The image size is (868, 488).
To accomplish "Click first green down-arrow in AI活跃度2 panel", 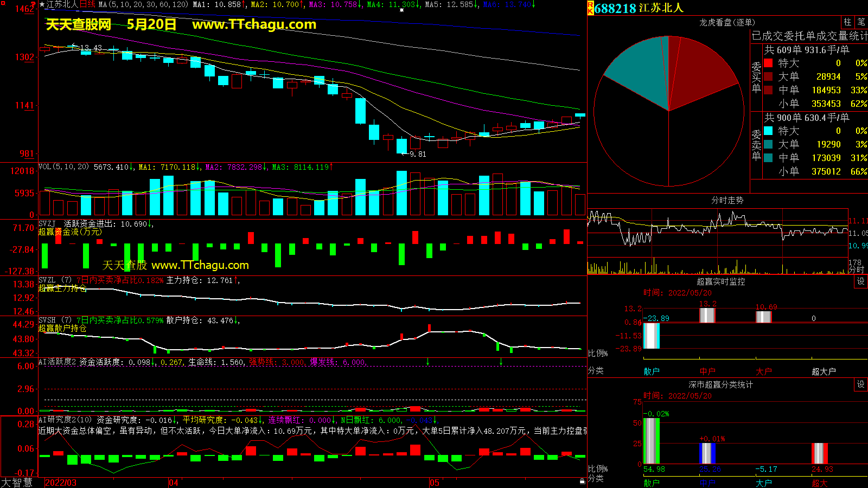I will 427,361.
